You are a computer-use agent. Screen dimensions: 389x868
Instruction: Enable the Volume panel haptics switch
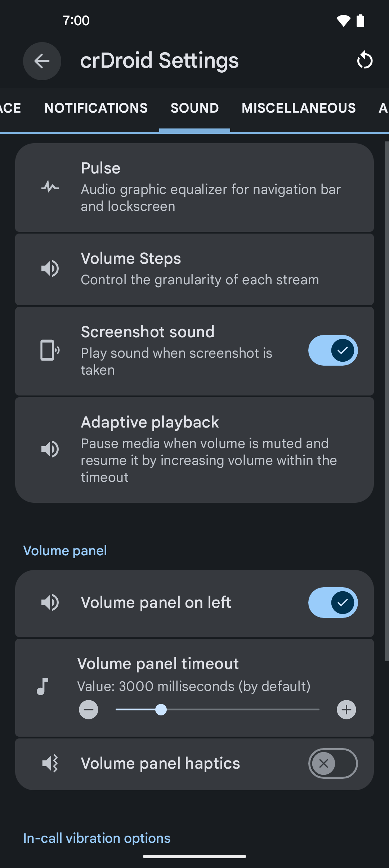tap(333, 763)
